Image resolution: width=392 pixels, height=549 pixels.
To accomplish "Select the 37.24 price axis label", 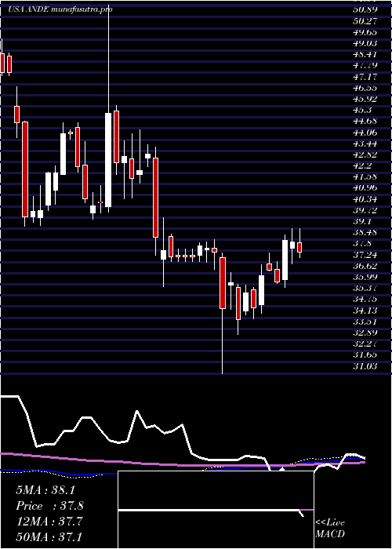I will coord(365,255).
